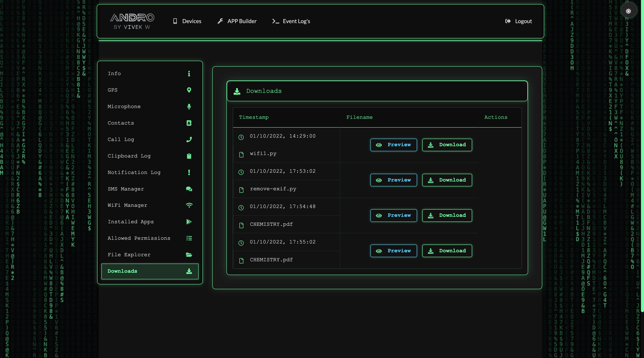Preview the wifi1.py file

[x=394, y=145]
